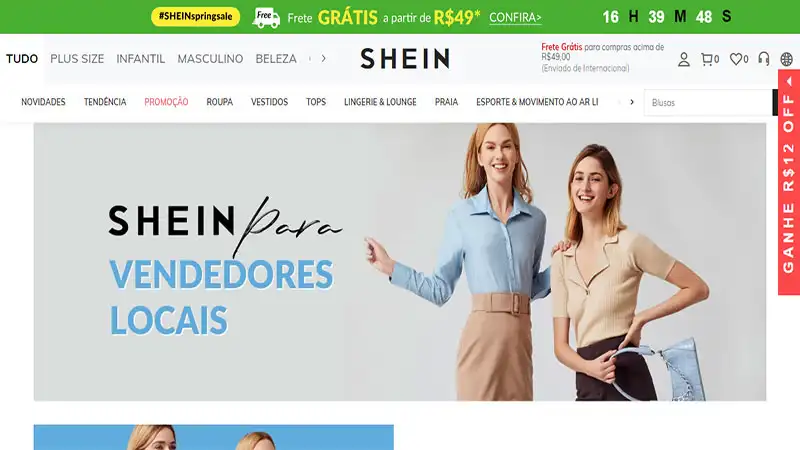Open the user account icon
Screen dimensions: 800x450
[x=684, y=59]
